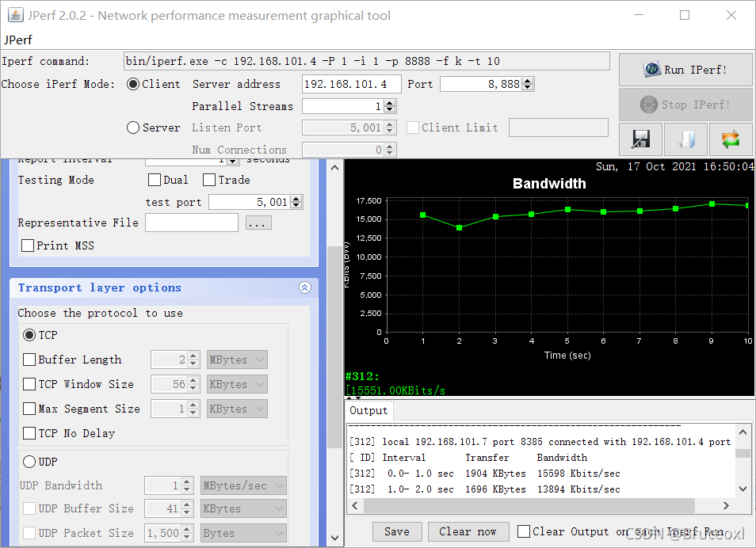Enable TCP No Delay checkbox
This screenshot has width=756, height=548.
pyautogui.click(x=29, y=433)
